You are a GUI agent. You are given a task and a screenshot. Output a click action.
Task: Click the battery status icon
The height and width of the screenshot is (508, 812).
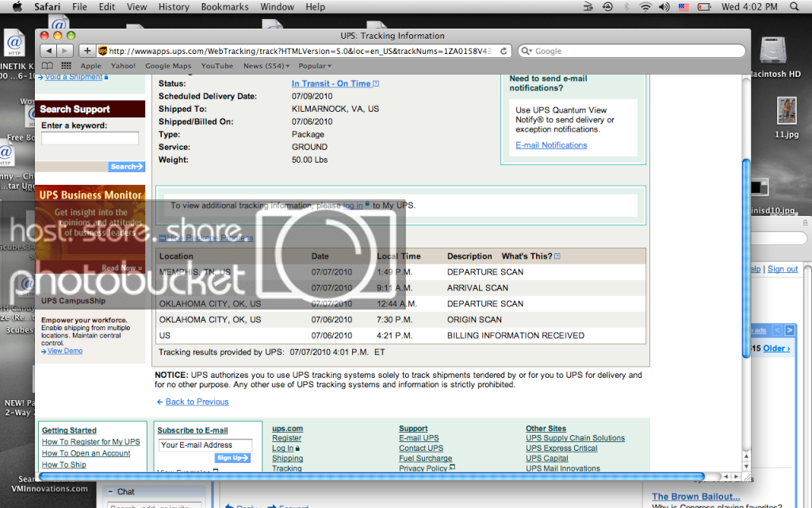(704, 6)
